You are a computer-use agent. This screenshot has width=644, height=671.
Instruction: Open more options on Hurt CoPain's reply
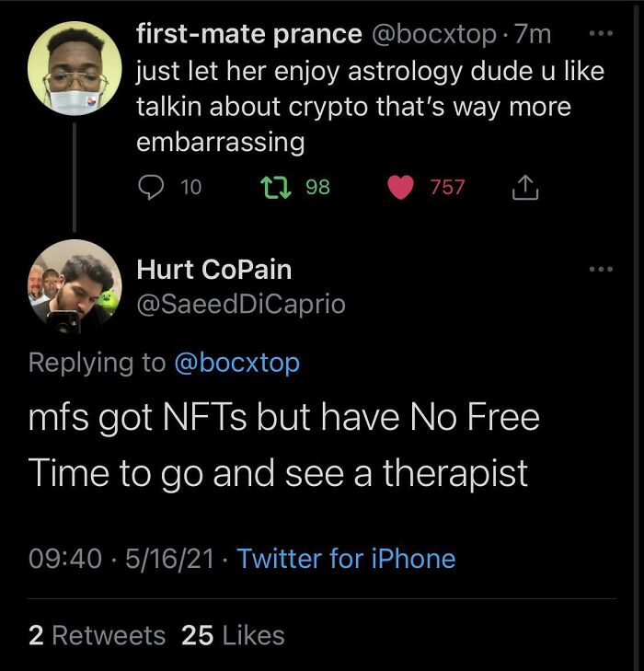(x=600, y=269)
